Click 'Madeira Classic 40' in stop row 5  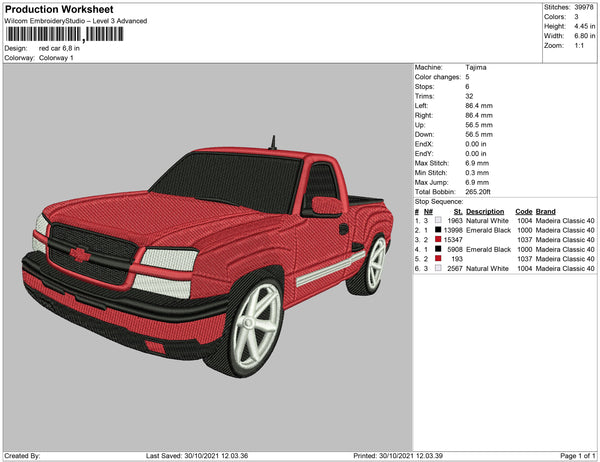pos(565,259)
